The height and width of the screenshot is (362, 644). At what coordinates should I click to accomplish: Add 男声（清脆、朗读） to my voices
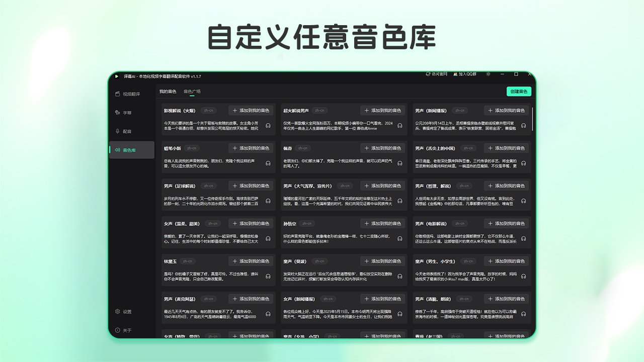click(x=506, y=299)
